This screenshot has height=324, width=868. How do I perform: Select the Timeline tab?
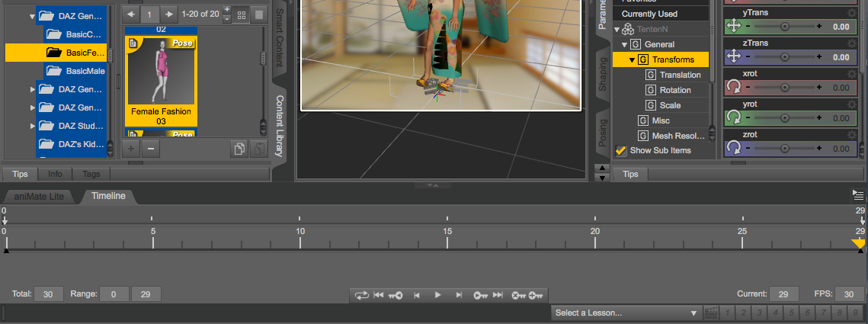[108, 195]
